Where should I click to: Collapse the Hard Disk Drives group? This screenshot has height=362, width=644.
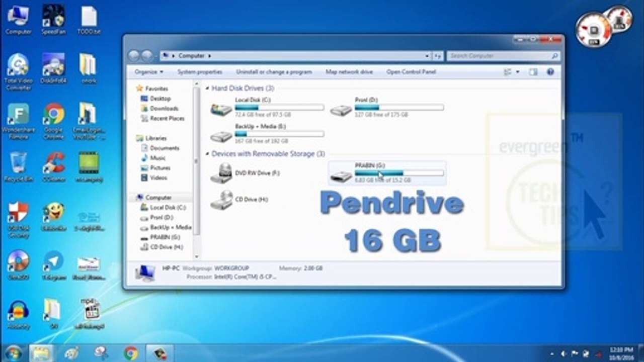(x=207, y=88)
